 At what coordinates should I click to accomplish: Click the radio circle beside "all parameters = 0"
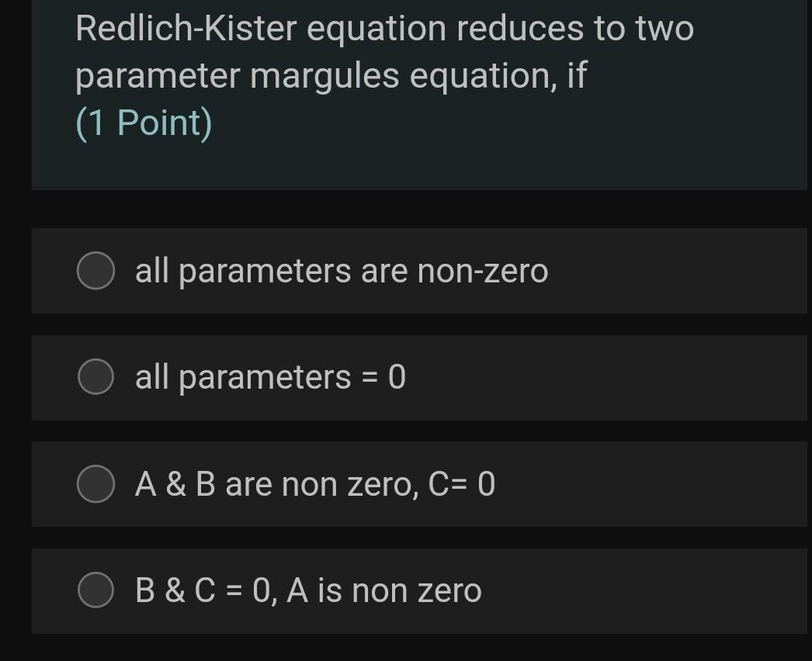(95, 377)
